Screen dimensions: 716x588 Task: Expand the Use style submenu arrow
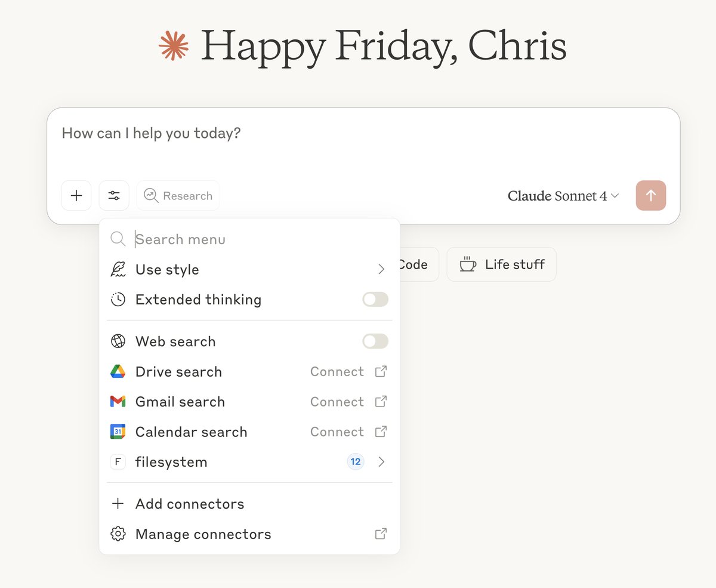(x=381, y=270)
